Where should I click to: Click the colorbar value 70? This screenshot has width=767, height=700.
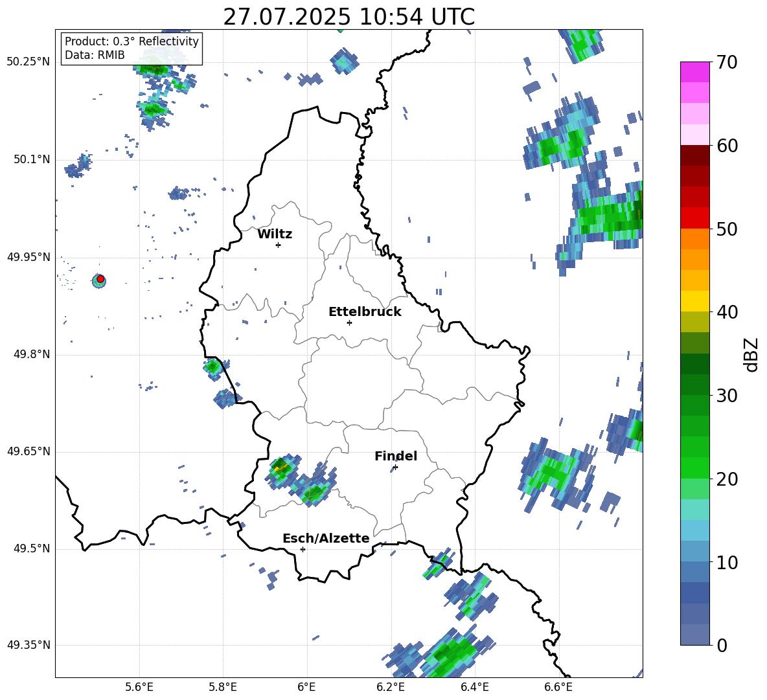point(727,62)
